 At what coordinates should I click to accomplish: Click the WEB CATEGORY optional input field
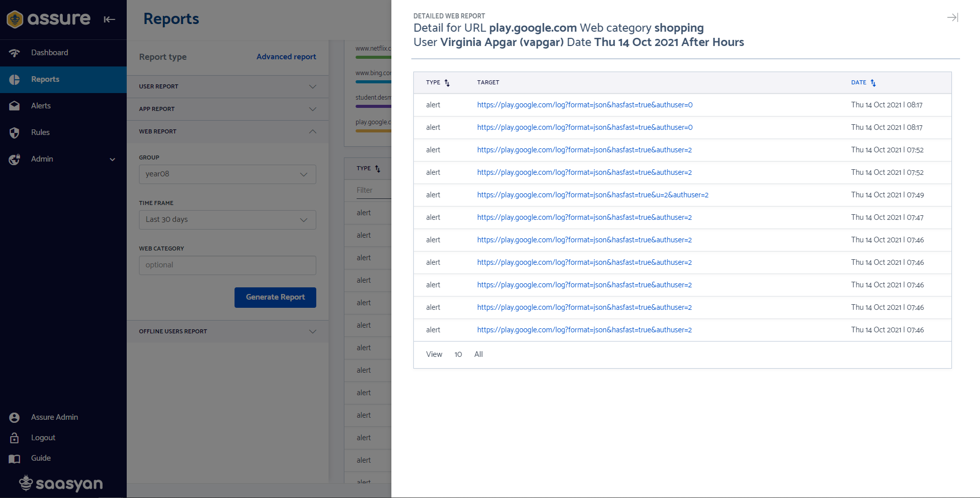(227, 265)
